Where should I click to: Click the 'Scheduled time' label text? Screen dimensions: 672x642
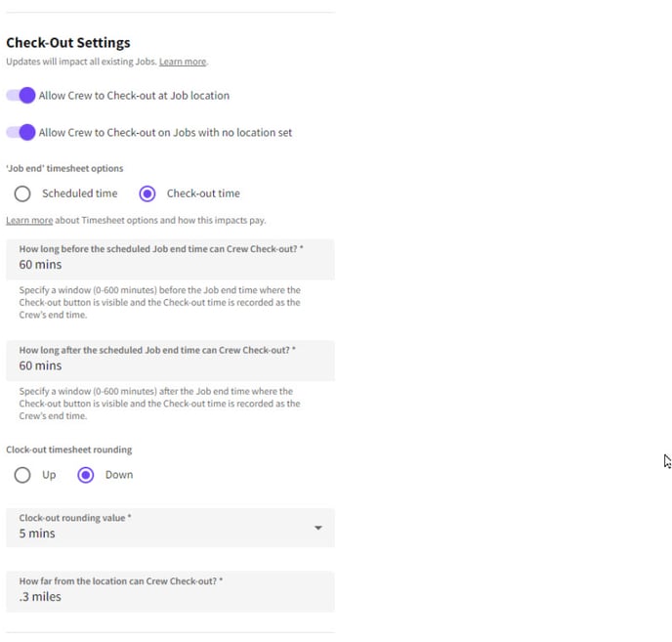pyautogui.click(x=80, y=193)
